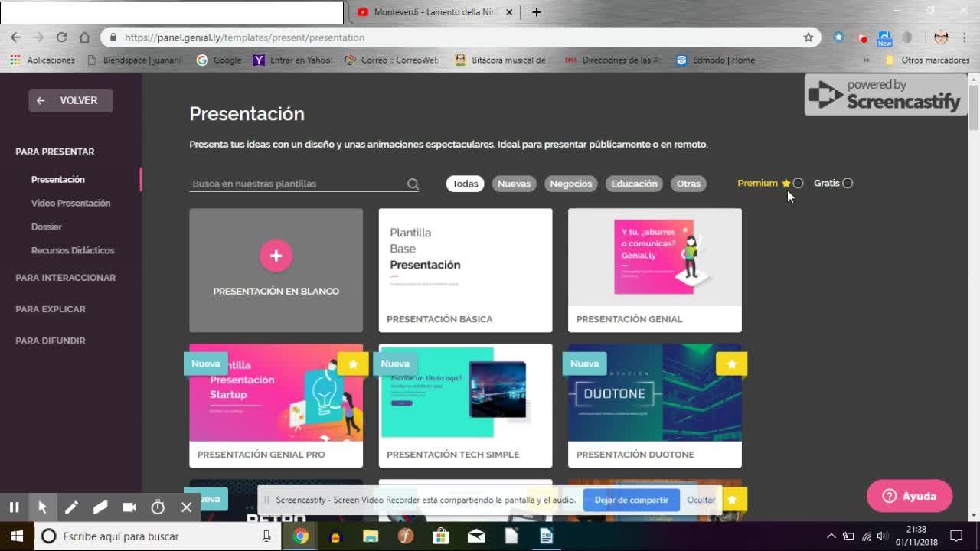Image resolution: width=980 pixels, height=551 pixels.
Task: Reload the page with the refresh icon
Action: click(x=61, y=37)
